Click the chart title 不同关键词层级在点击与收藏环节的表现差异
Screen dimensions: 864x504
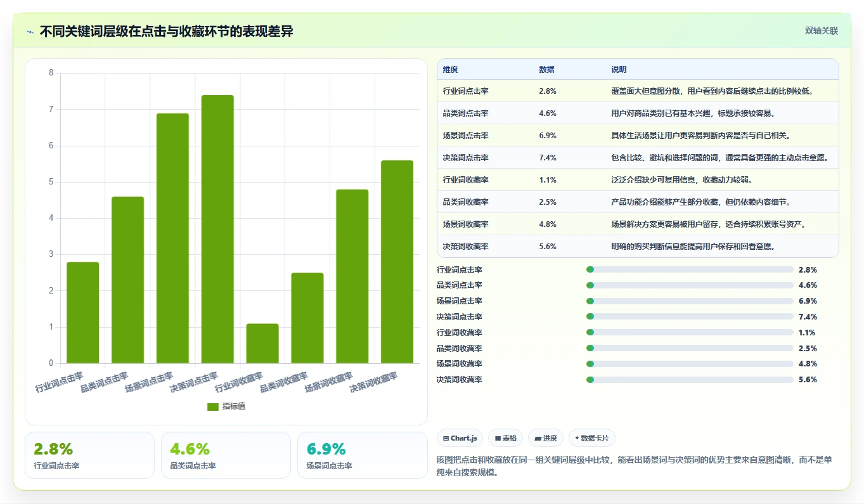pos(166,32)
